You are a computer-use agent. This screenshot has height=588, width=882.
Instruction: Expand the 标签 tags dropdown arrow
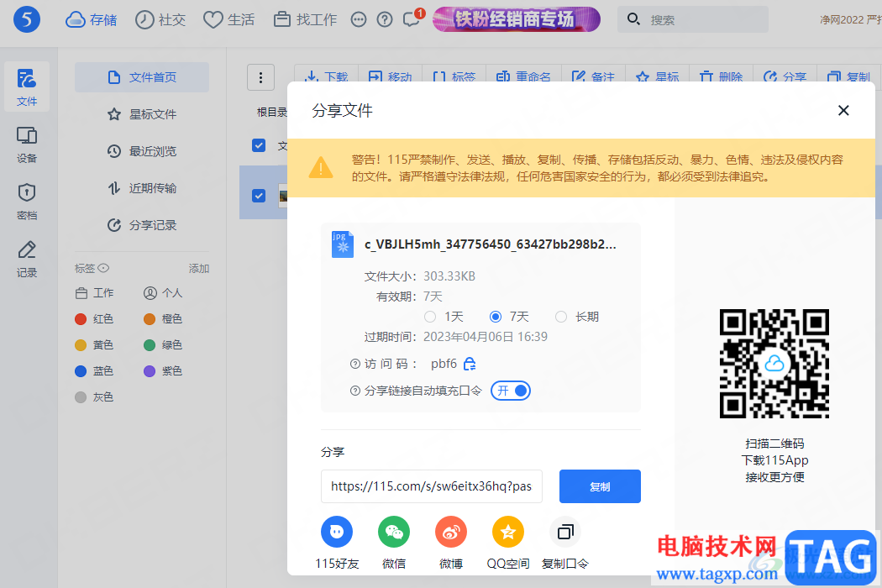click(103, 269)
